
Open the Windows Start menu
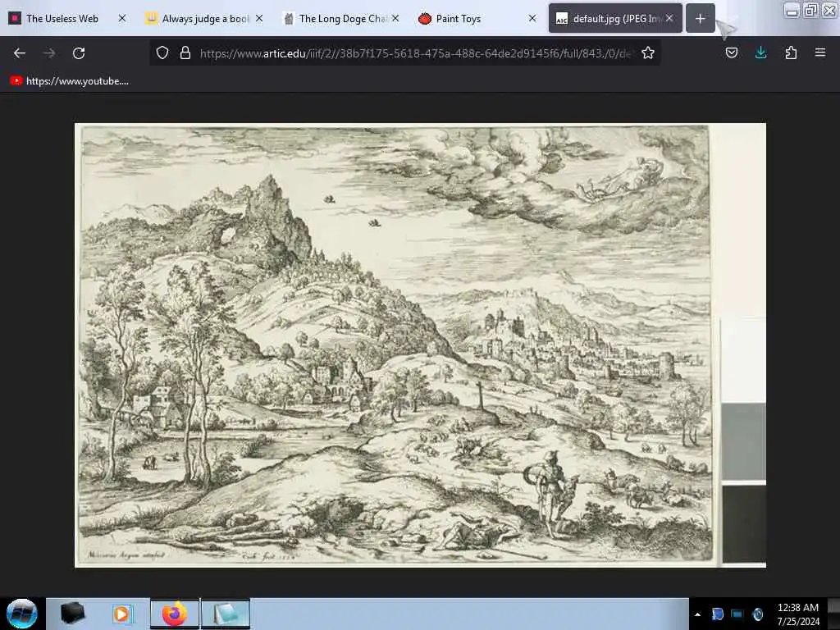[x=22, y=614]
